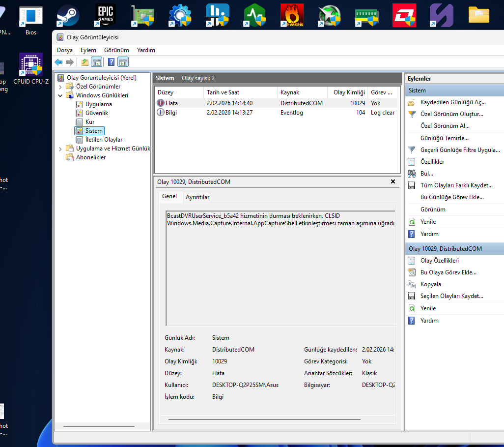The height and width of the screenshot is (447, 504).
Task: Sort by Kaynak column header
Action: point(302,92)
